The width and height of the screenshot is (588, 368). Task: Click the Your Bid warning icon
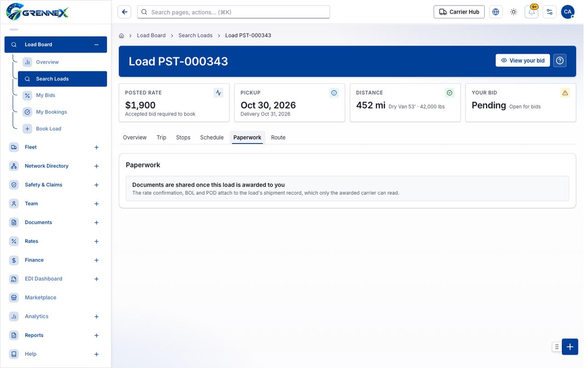pyautogui.click(x=565, y=93)
